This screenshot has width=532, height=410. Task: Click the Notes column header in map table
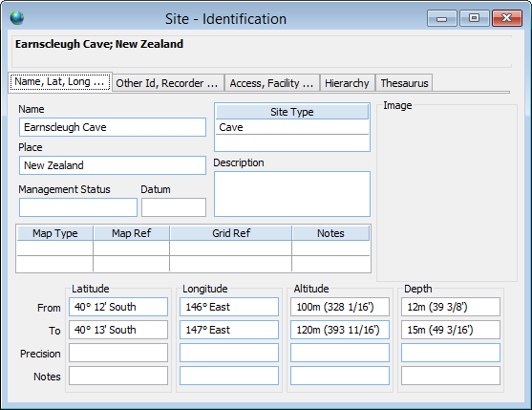pos(330,233)
